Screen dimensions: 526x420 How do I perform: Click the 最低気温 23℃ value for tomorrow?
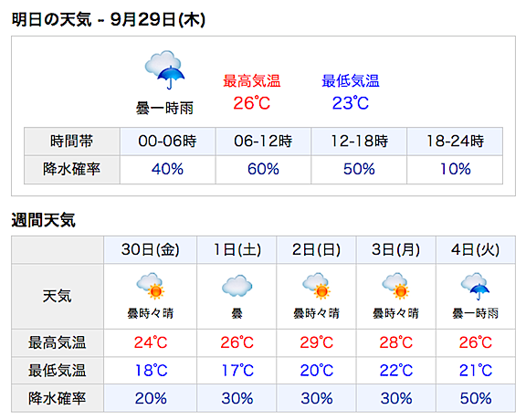click(x=351, y=103)
